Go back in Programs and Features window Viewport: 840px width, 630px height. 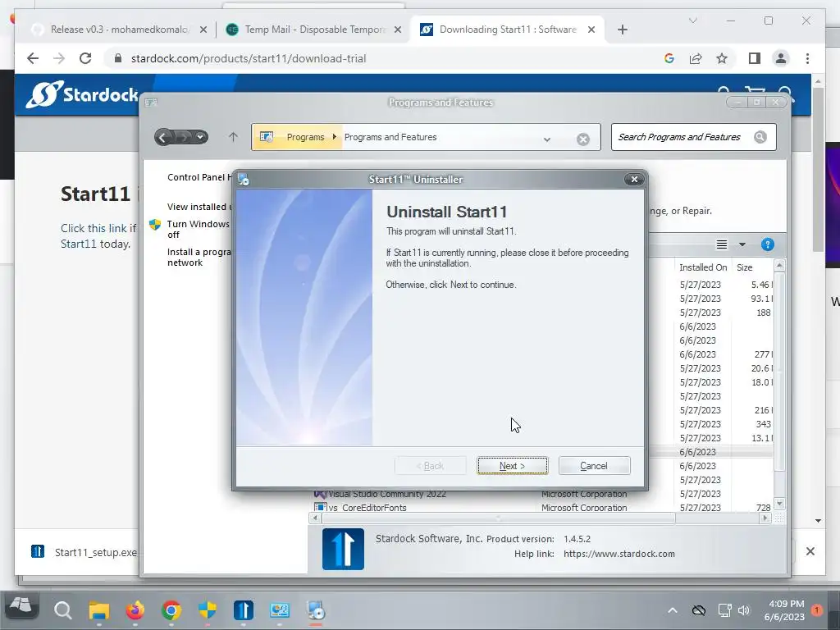pyautogui.click(x=163, y=137)
